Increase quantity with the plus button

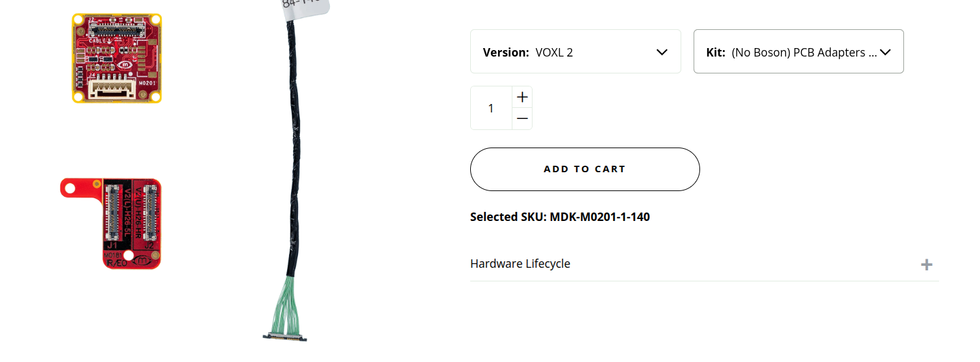point(522,97)
